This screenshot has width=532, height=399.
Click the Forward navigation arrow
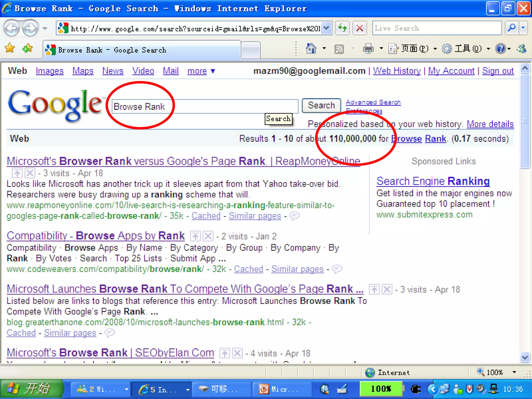(x=30, y=28)
